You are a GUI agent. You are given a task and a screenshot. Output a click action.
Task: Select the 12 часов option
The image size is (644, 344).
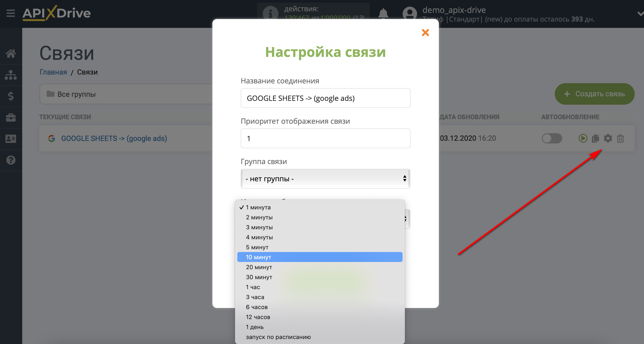pos(320,317)
